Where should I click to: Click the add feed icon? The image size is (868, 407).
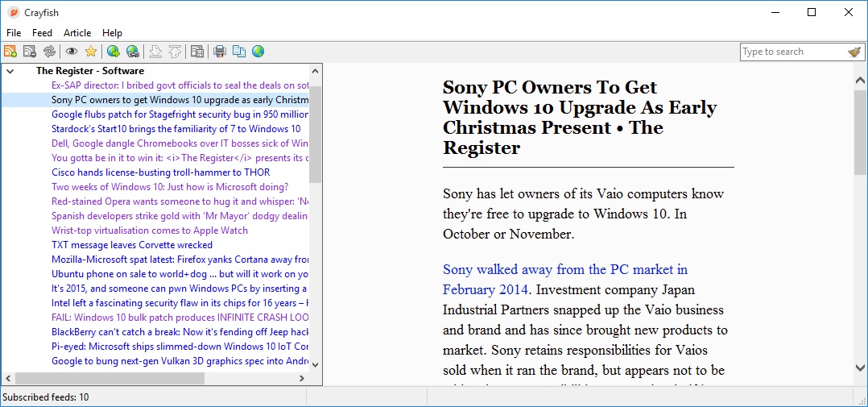(x=10, y=52)
